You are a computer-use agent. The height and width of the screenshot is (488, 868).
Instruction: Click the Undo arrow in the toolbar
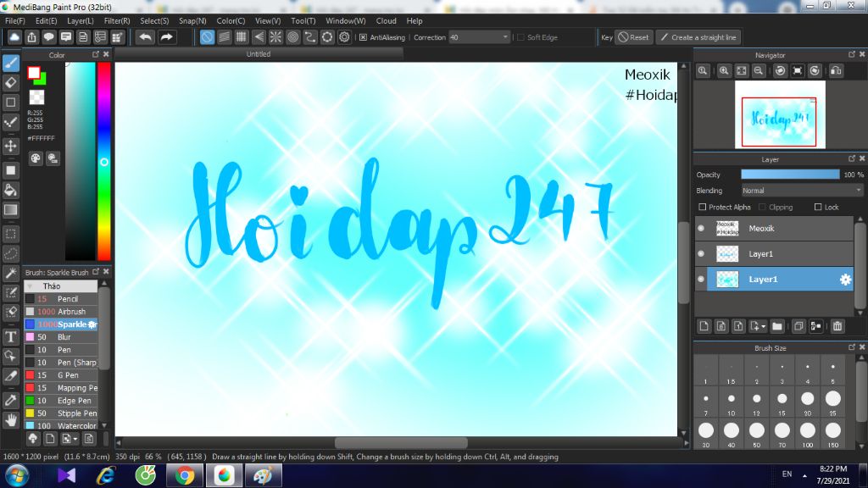(146, 37)
